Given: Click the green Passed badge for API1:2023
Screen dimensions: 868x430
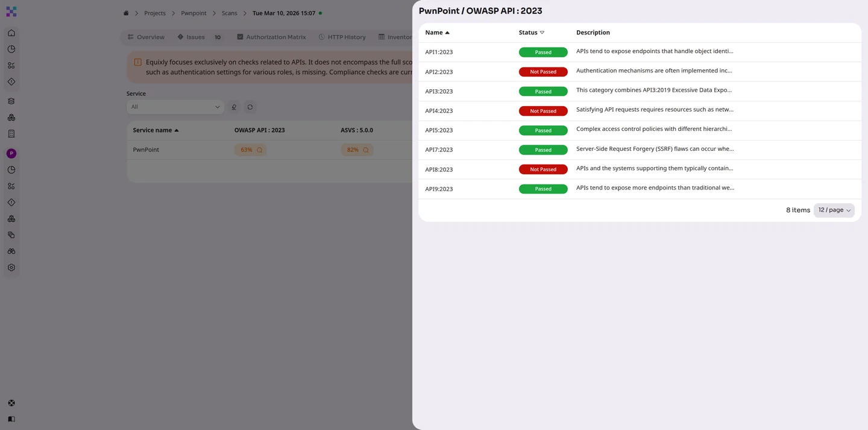Looking at the screenshot, I should tap(542, 52).
